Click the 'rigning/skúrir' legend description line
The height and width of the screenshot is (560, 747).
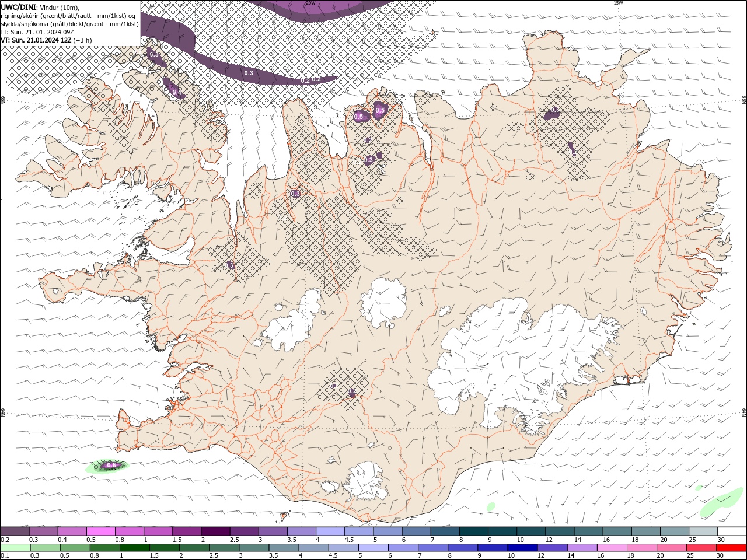click(69, 16)
